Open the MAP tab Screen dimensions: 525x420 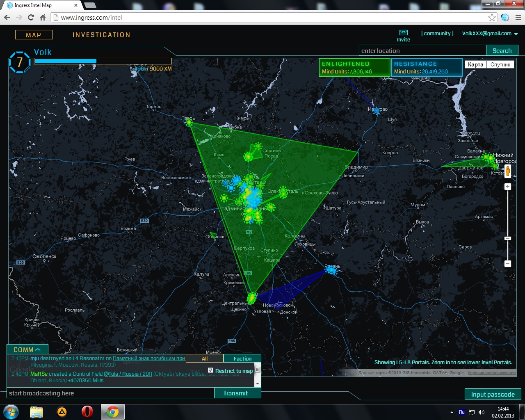[x=34, y=35]
